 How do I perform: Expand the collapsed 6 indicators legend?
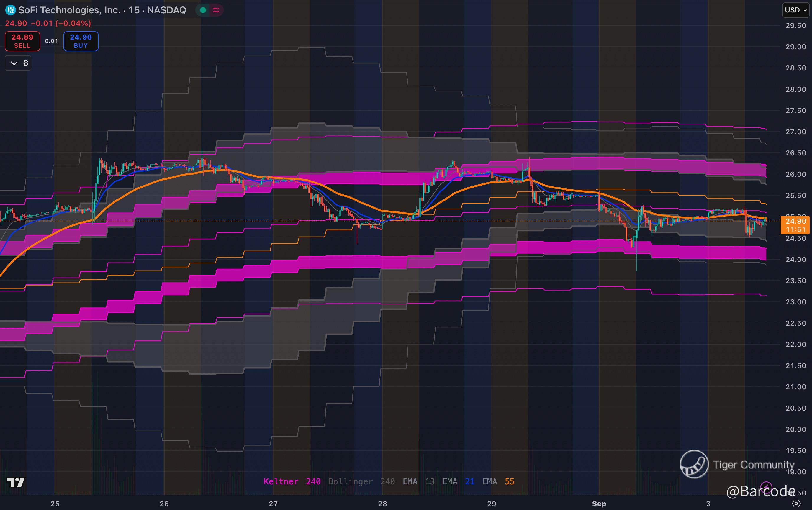18,63
